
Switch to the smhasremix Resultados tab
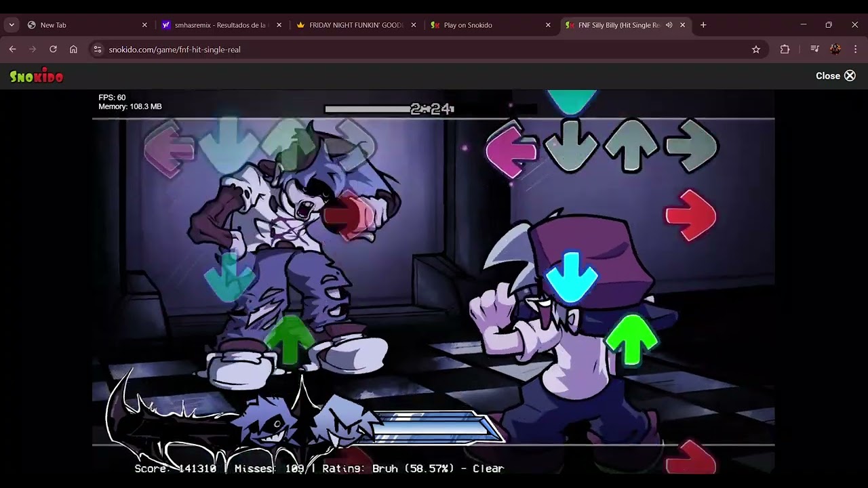tap(222, 25)
